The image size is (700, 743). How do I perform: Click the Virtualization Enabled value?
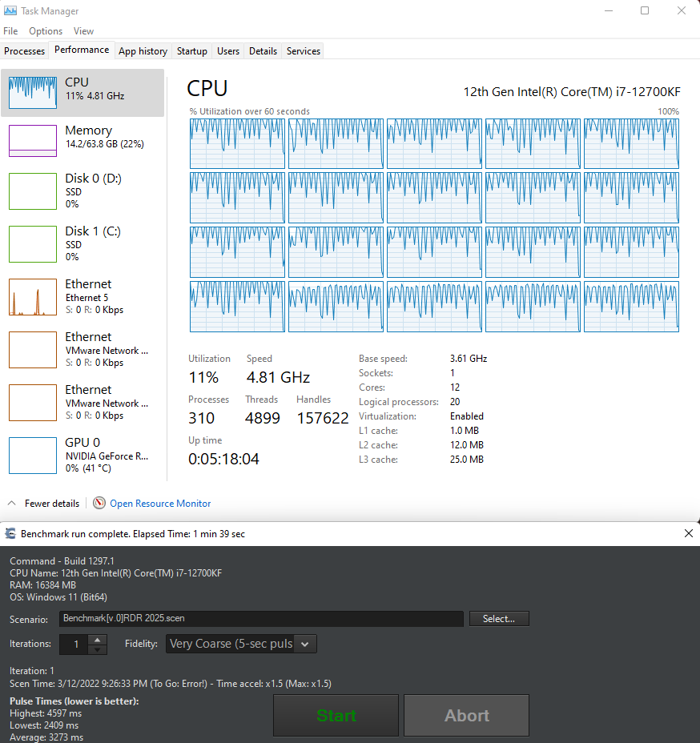click(x=467, y=416)
